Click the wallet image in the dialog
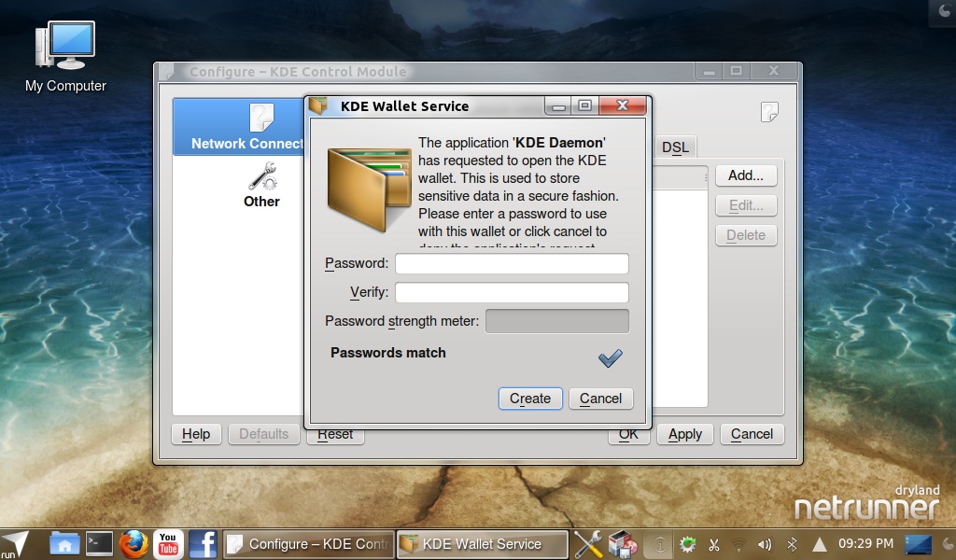 pos(369,189)
